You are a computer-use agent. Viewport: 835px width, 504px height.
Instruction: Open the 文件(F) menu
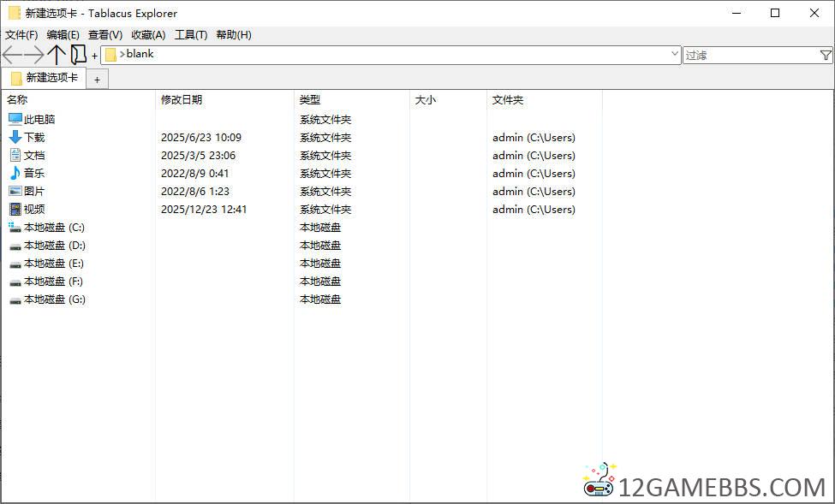tap(19, 35)
